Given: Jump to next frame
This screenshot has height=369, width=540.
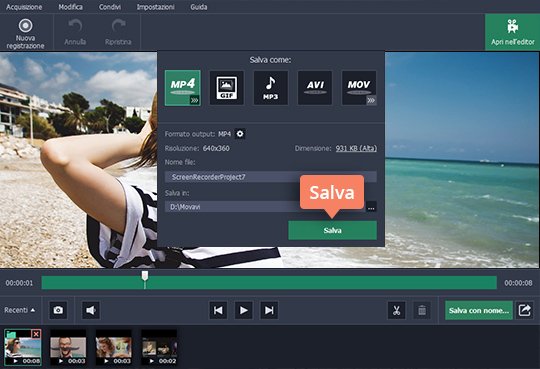Looking at the screenshot, I should [269, 310].
